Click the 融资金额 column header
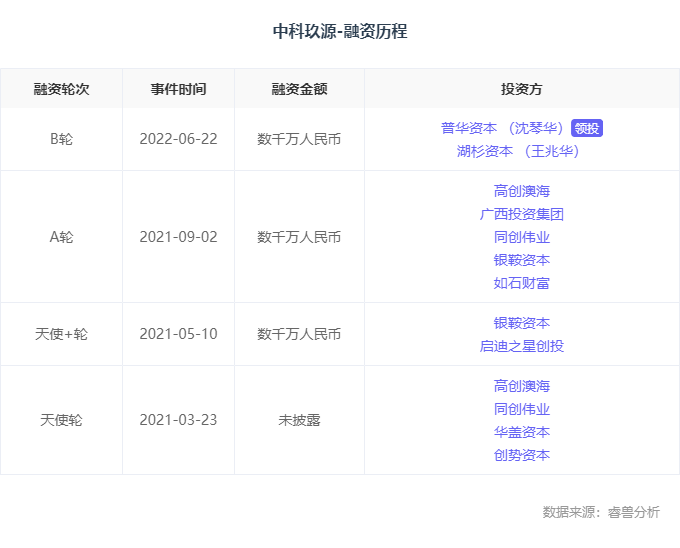The width and height of the screenshot is (680, 548). click(x=299, y=89)
